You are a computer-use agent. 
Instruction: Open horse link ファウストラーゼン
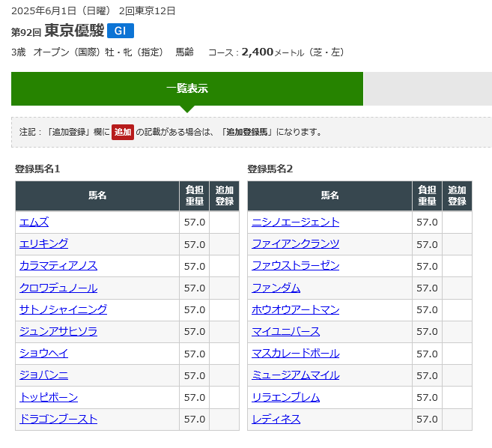[x=296, y=265]
